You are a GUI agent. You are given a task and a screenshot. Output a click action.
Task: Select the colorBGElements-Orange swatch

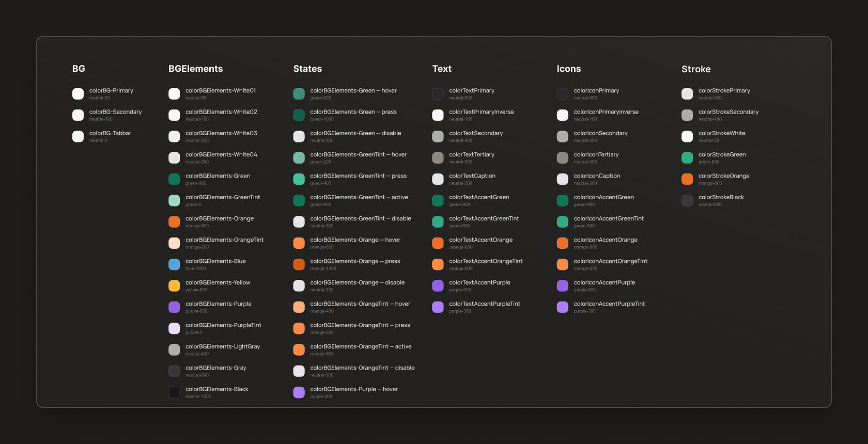coord(174,221)
